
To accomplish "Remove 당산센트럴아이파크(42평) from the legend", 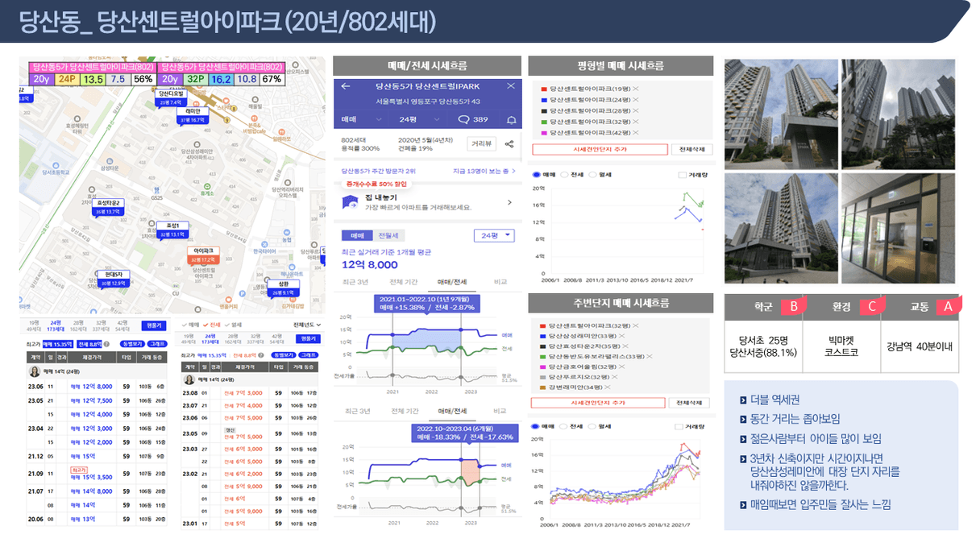I will [637, 132].
